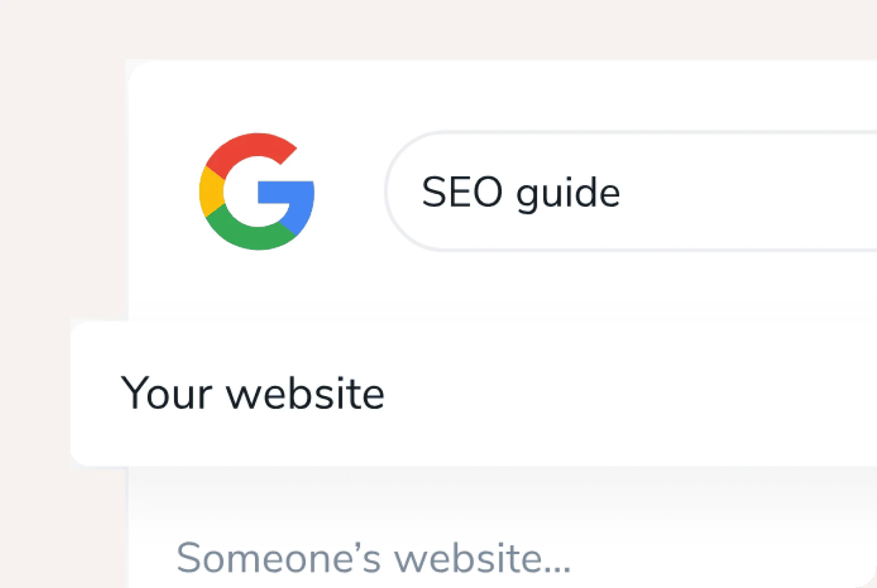Click the word SEO in search field

[x=462, y=192]
